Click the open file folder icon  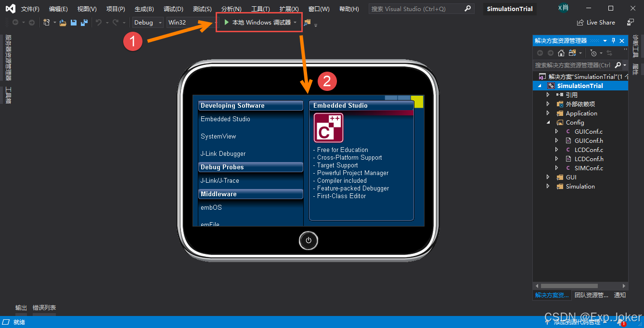[x=63, y=23]
